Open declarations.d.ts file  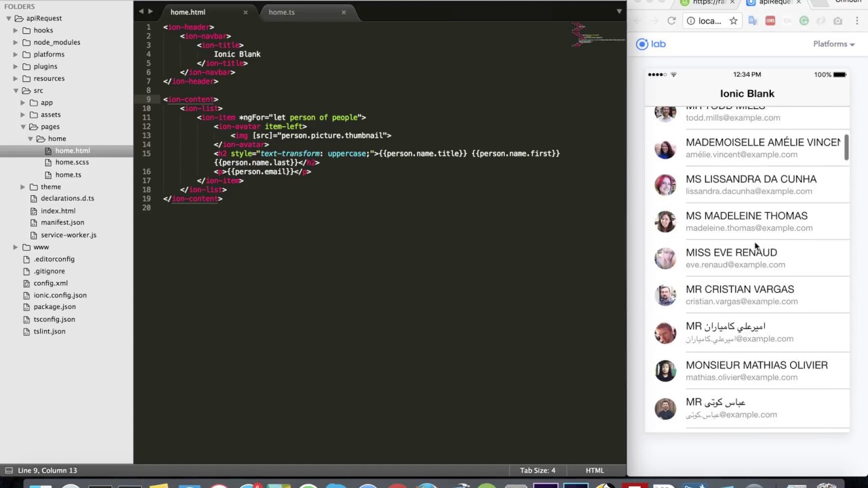coord(66,199)
